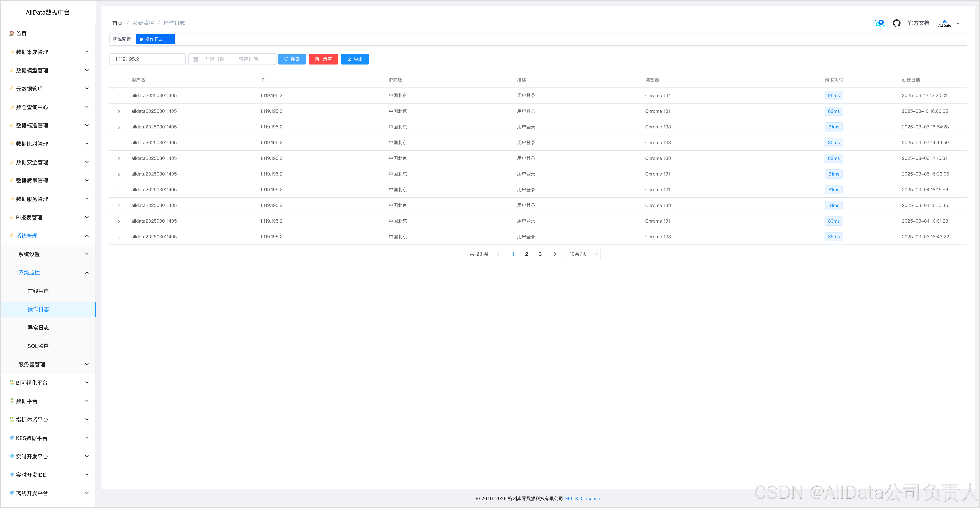Click the home icon next to 首页

click(x=12, y=33)
